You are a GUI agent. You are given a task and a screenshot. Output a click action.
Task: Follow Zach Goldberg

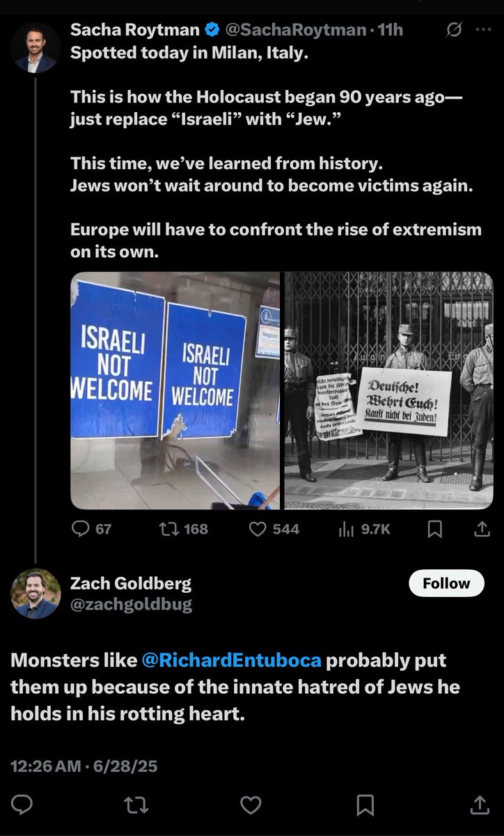click(x=446, y=583)
